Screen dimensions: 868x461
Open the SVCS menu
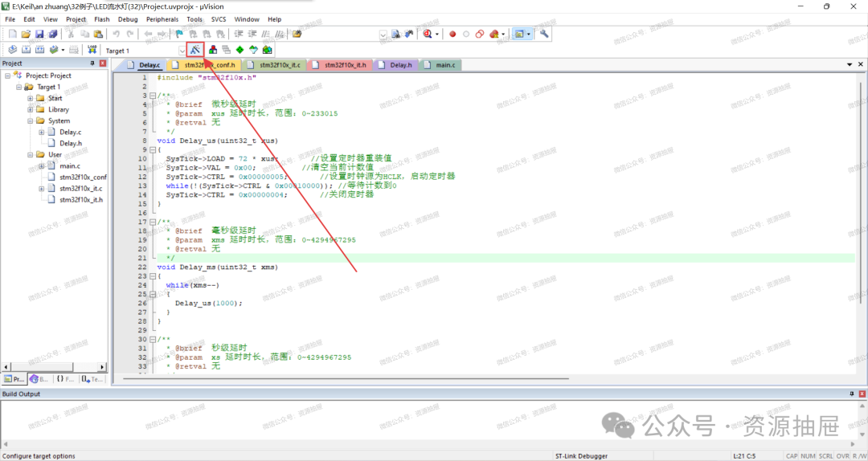[219, 19]
